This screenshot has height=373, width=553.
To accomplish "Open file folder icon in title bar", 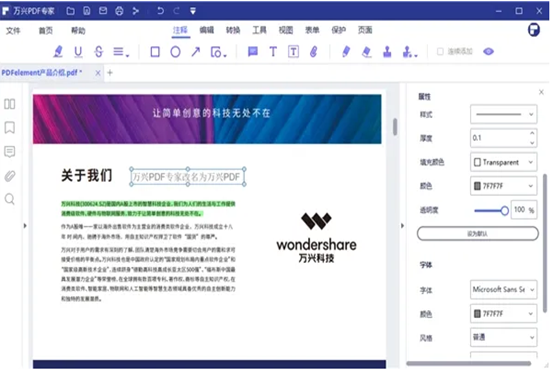I will [71, 11].
